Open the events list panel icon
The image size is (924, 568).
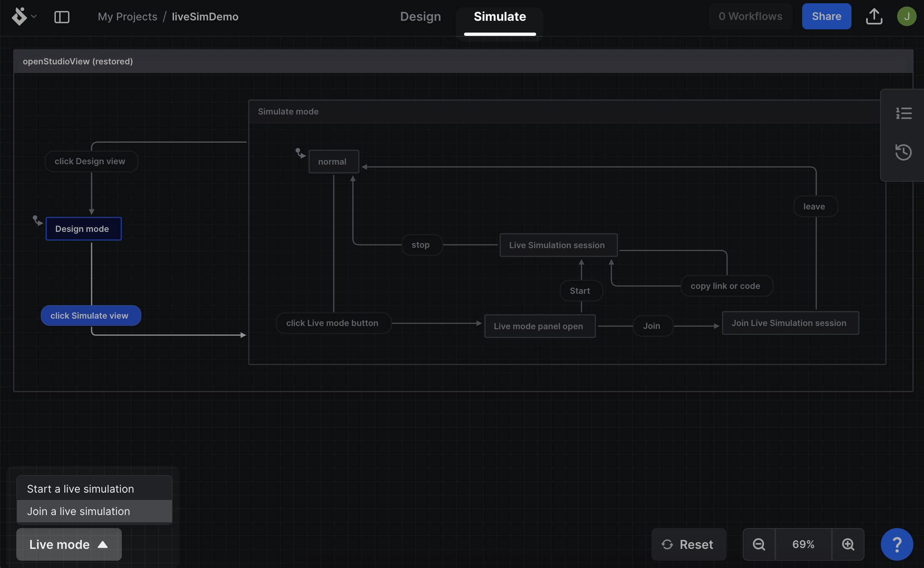point(903,113)
